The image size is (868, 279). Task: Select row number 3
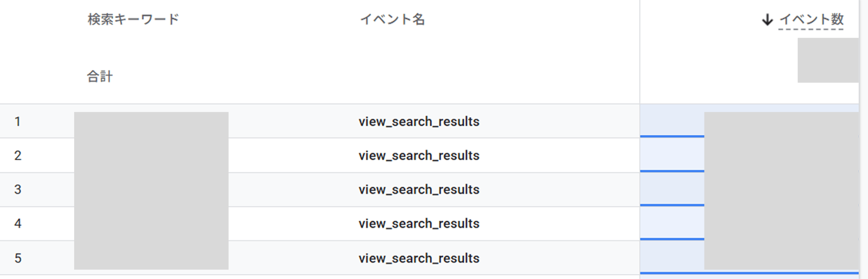(x=17, y=190)
